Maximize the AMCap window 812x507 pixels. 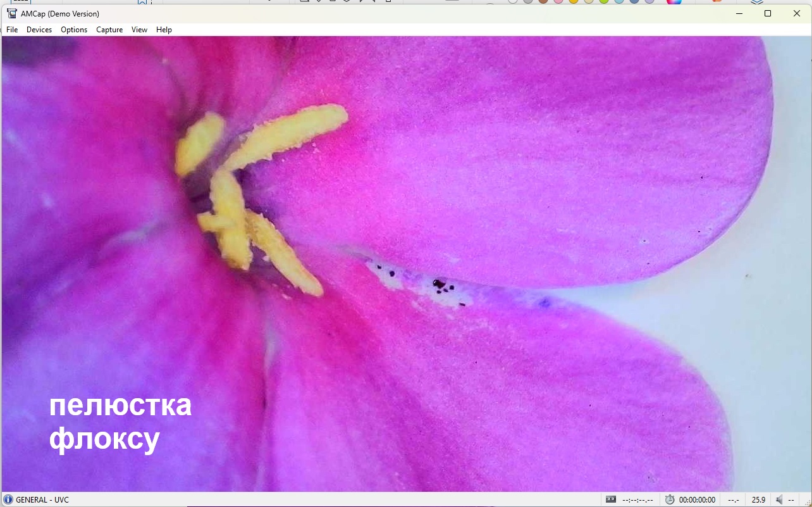tap(768, 13)
